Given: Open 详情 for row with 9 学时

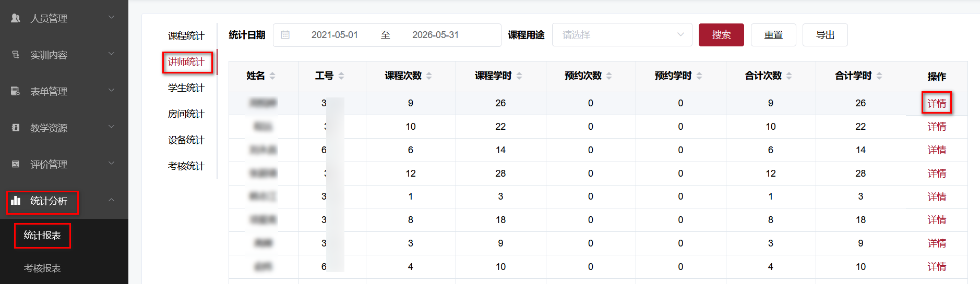Looking at the screenshot, I should [x=937, y=243].
